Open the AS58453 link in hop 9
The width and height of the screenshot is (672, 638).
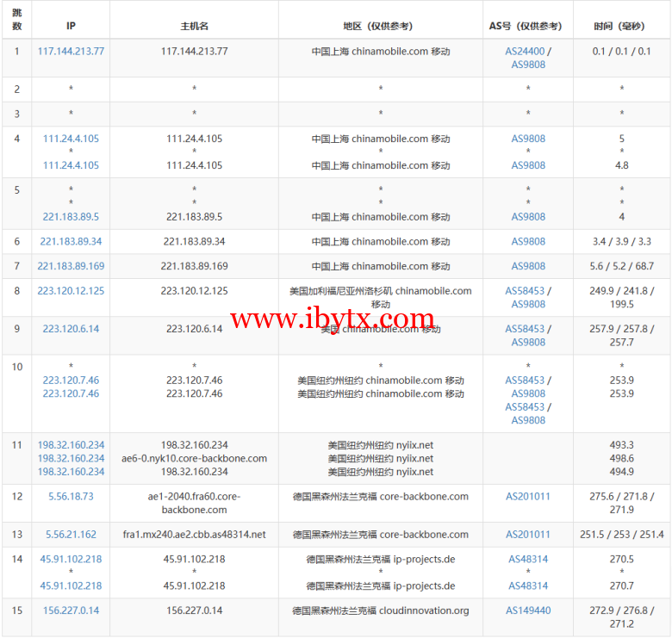point(525,329)
